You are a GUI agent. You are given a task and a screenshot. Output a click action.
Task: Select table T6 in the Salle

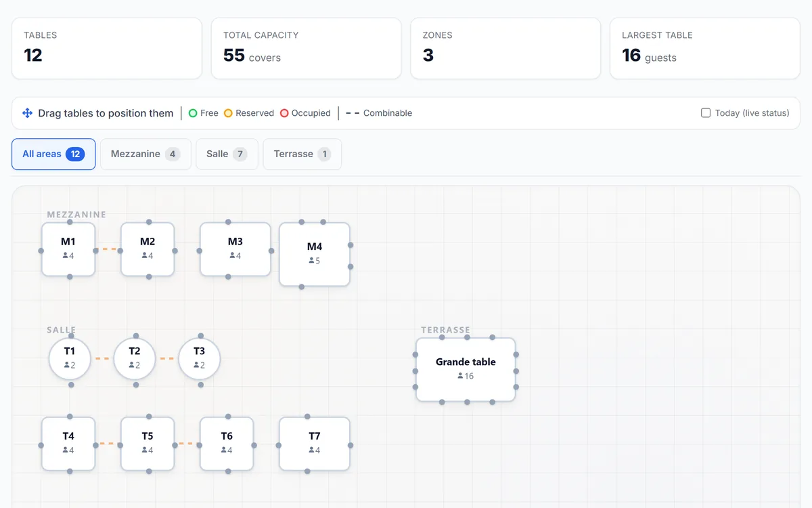click(x=227, y=444)
